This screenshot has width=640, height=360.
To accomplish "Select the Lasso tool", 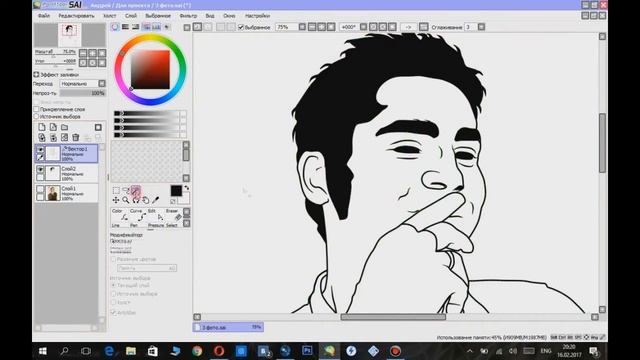I will click(x=126, y=191).
